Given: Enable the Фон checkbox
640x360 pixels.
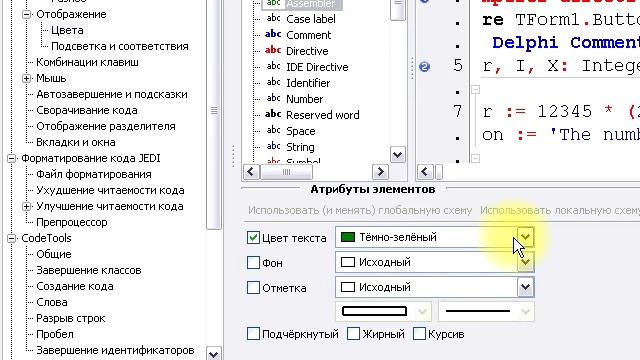Looking at the screenshot, I should pyautogui.click(x=253, y=262).
